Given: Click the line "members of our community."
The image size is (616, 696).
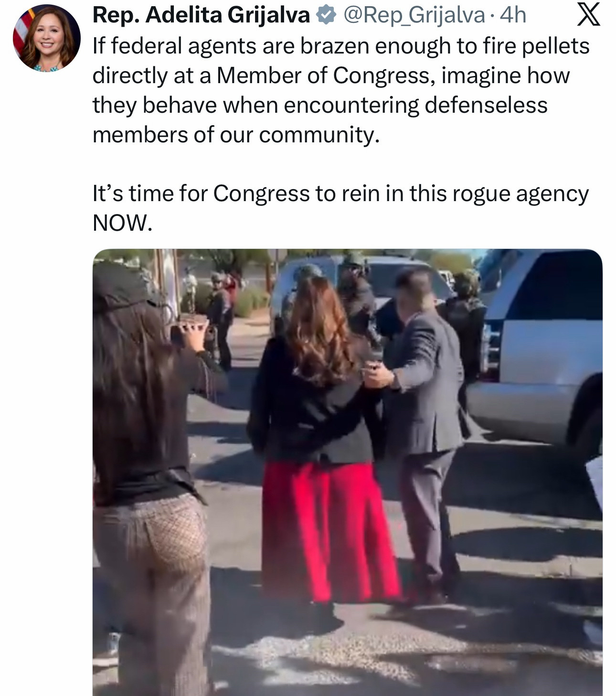Looking at the screenshot, I should pyautogui.click(x=236, y=135).
